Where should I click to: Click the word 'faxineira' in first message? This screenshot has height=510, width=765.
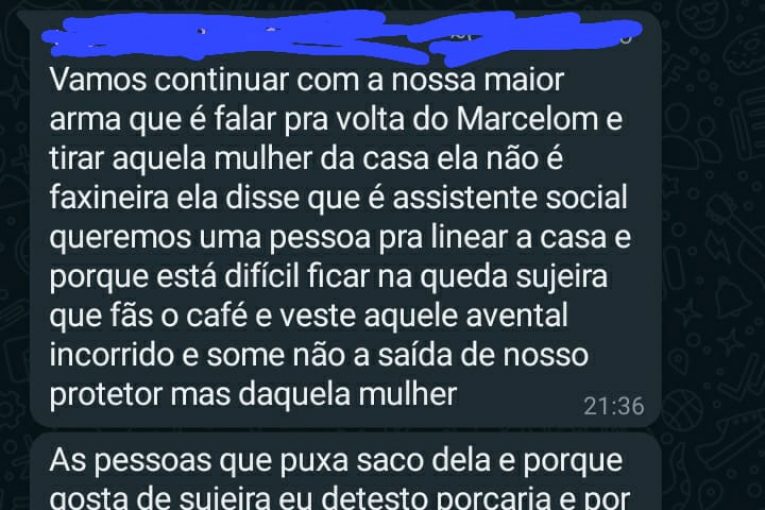click(x=109, y=198)
